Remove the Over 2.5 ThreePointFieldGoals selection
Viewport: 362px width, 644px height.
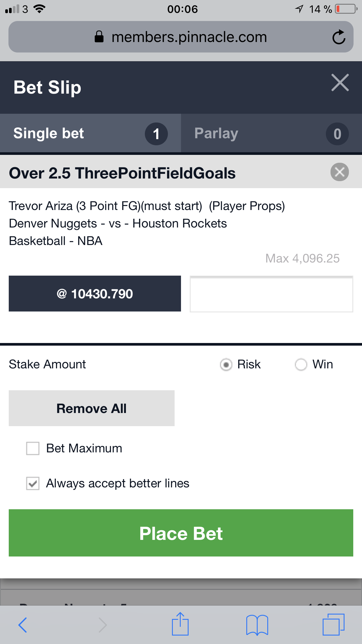(x=340, y=172)
